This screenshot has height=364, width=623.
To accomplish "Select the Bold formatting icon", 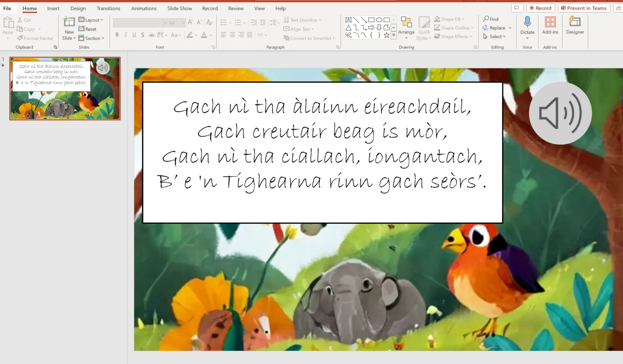I will (x=117, y=34).
